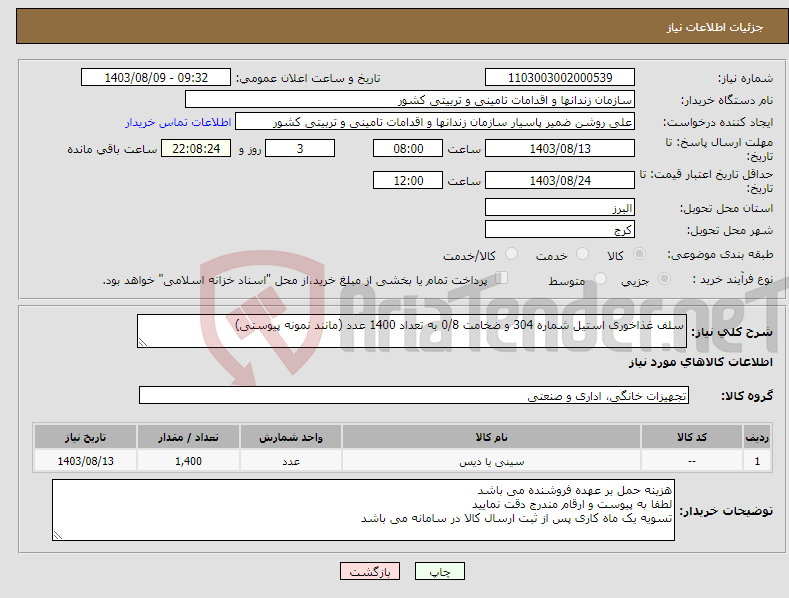Click the چاپ print button
This screenshot has height=598, width=789.
(x=440, y=571)
